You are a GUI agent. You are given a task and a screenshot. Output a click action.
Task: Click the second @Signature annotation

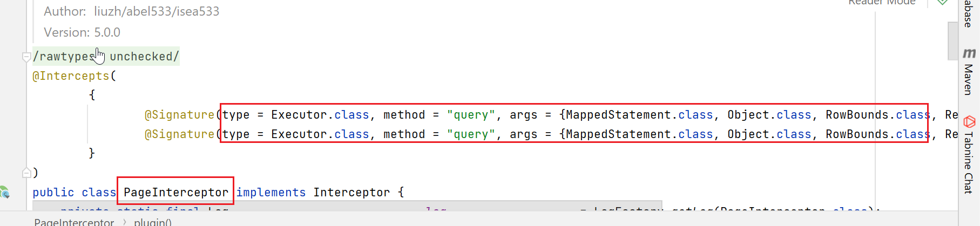click(x=179, y=134)
